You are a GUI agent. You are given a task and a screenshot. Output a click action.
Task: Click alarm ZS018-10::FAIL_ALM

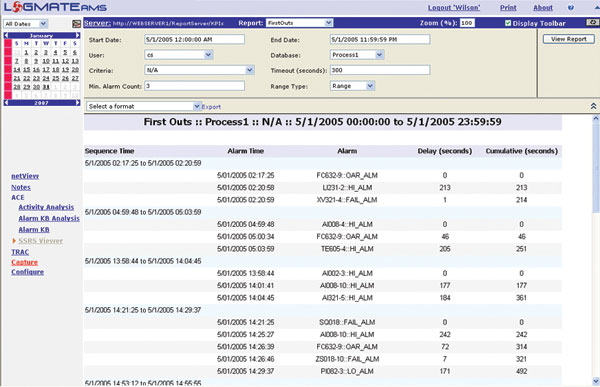(x=347, y=359)
